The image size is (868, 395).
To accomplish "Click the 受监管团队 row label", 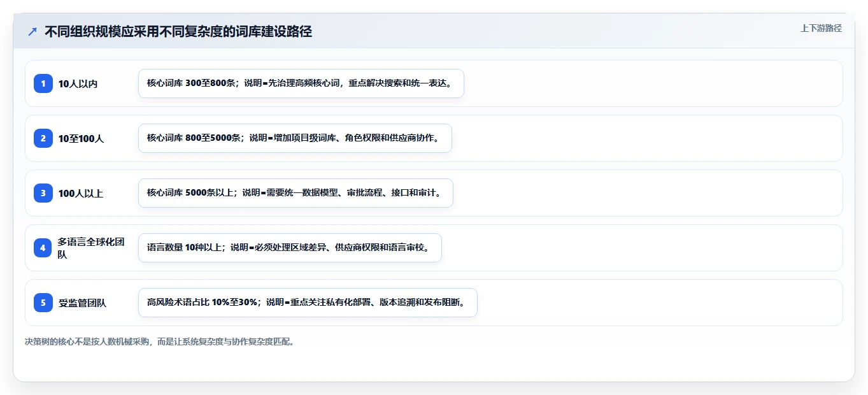I will pyautogui.click(x=82, y=303).
